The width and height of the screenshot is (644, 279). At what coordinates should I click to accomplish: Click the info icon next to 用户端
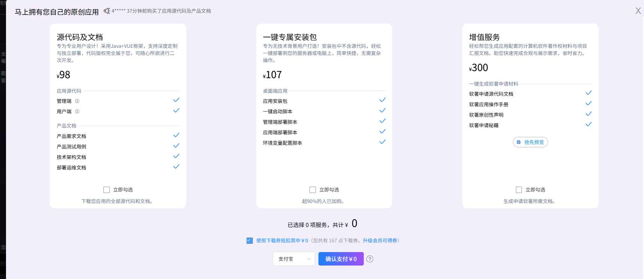[x=77, y=111]
